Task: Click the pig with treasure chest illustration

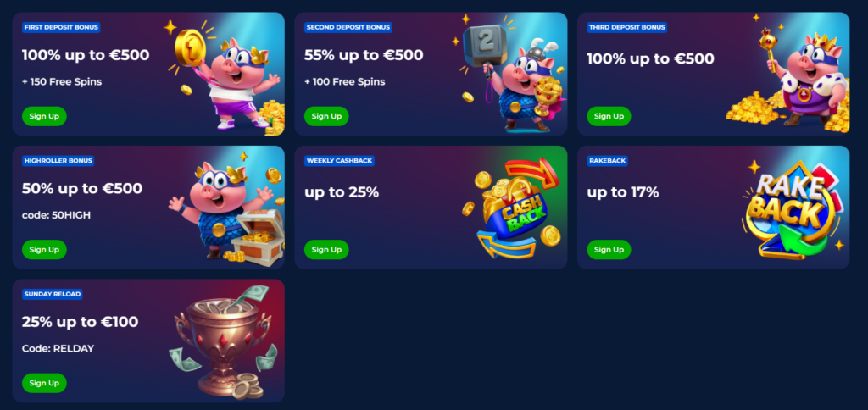Action: [227, 208]
